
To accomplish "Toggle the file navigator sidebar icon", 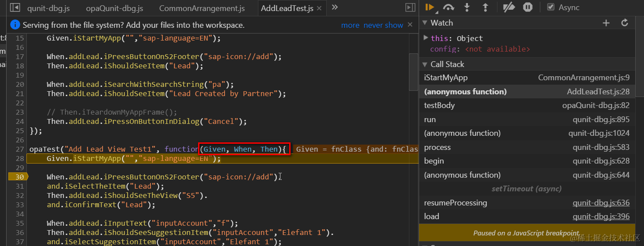I will 15,7.
